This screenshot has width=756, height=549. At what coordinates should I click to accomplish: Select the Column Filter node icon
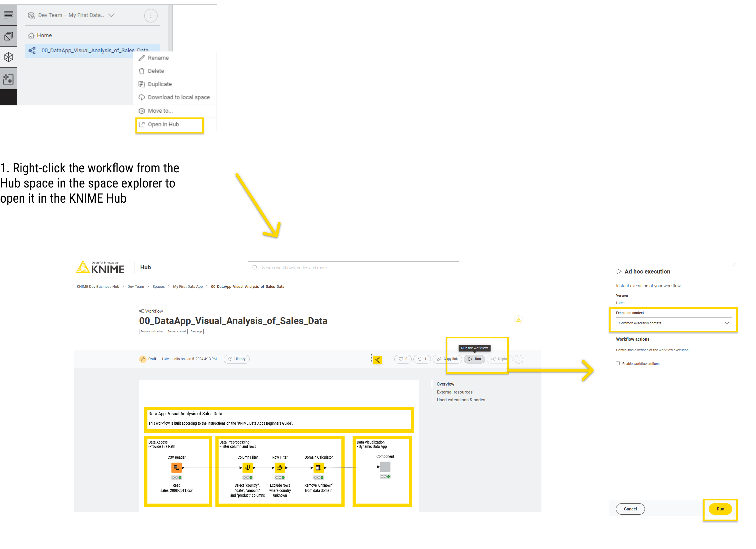point(247,468)
